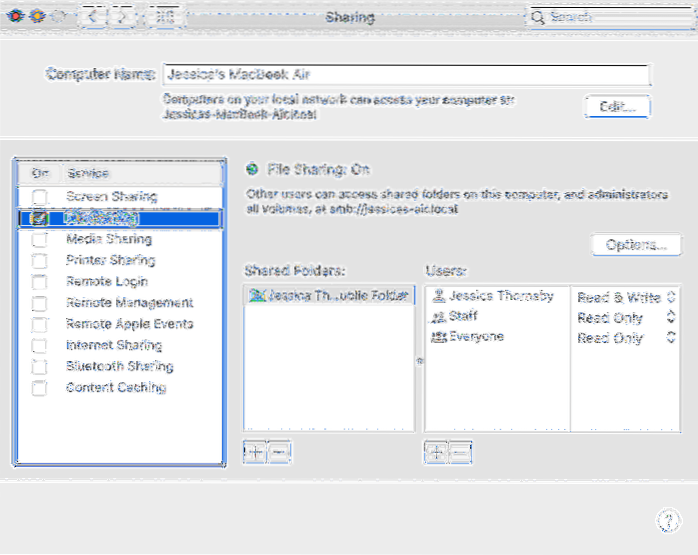The width and height of the screenshot is (698, 555).
Task: Change Staff's Read Only permission
Action: click(622, 317)
